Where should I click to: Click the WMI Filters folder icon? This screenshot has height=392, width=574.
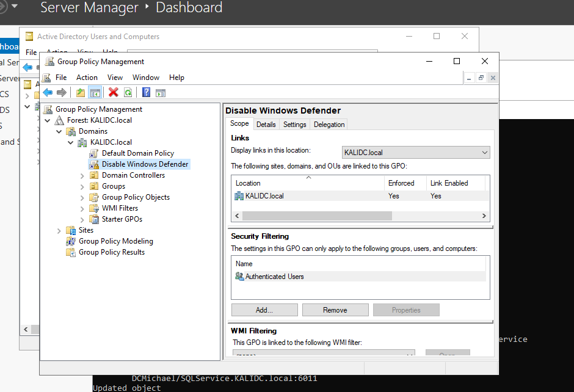coord(94,208)
